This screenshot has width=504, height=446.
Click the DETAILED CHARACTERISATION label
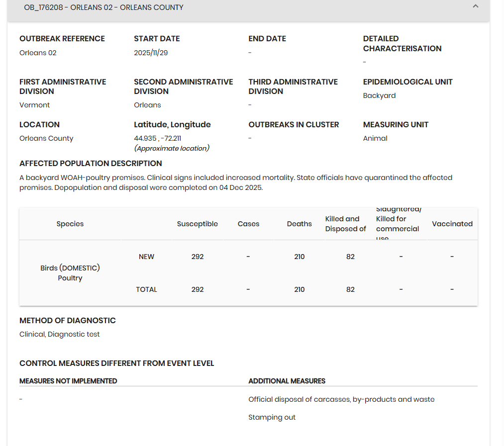click(402, 44)
